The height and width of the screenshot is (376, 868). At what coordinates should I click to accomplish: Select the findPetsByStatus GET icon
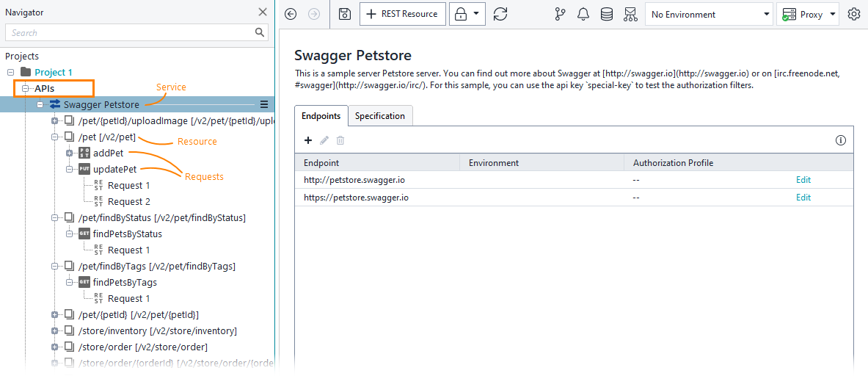click(84, 234)
